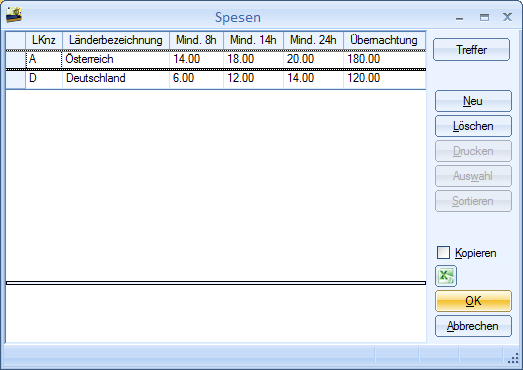
Task: Select the row selector for Österreich
Action: pyautogui.click(x=16, y=59)
